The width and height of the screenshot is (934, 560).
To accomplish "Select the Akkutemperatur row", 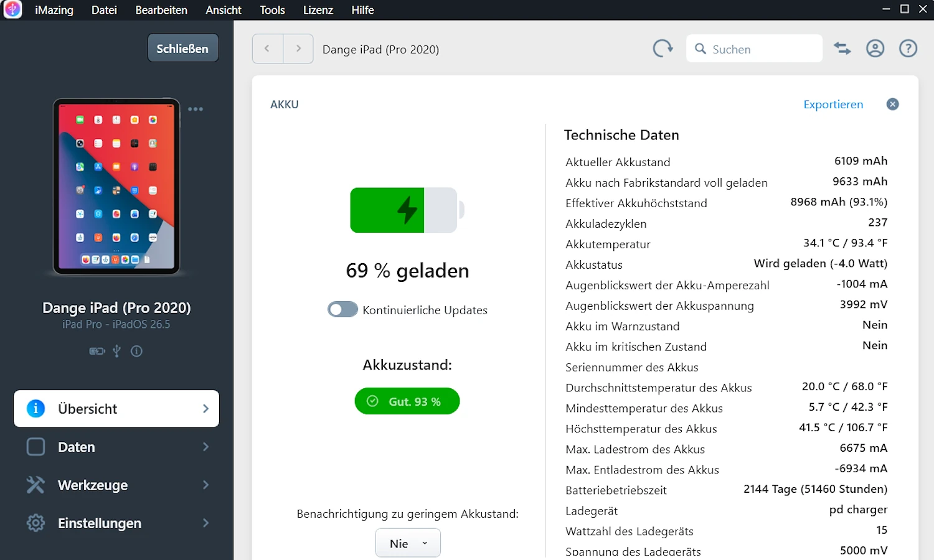I will click(x=726, y=244).
